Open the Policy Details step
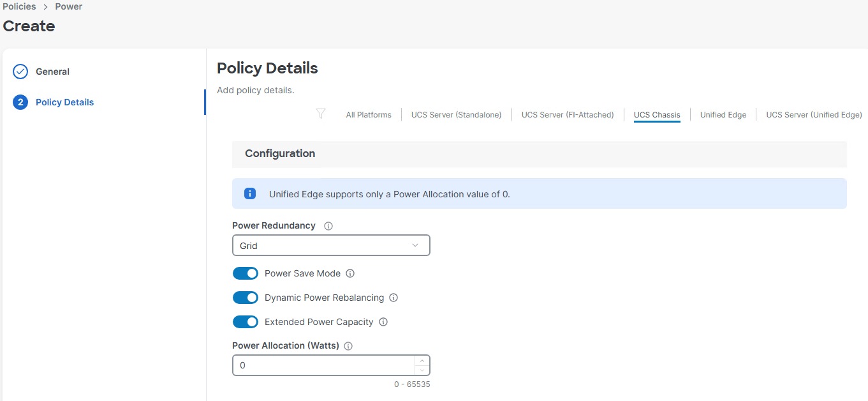The height and width of the screenshot is (401, 868). pyautogui.click(x=64, y=102)
